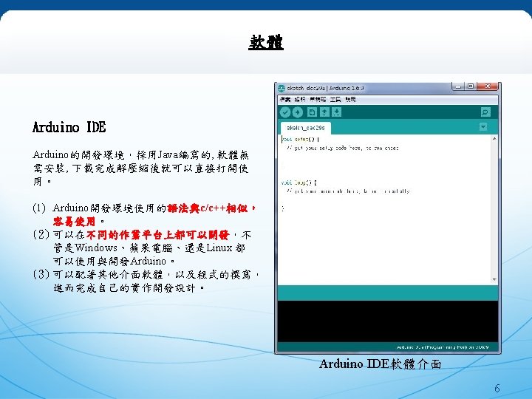The width and height of the screenshot is (532, 399).
Task: Click the editor scrollbar down arrow
Action: click(494, 279)
